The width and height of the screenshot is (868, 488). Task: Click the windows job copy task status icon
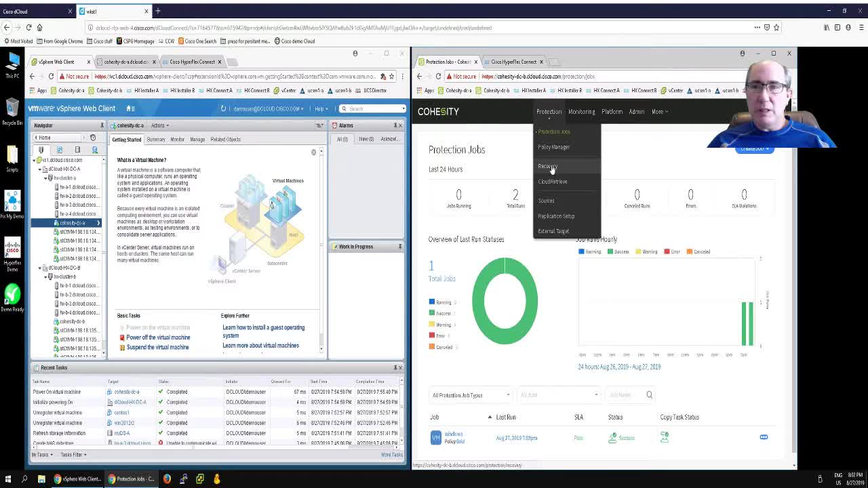(x=665, y=438)
